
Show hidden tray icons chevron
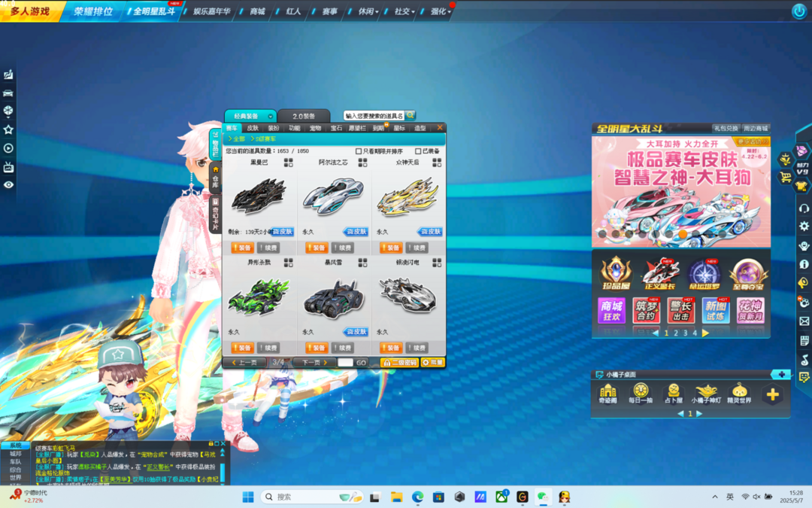coord(715,497)
